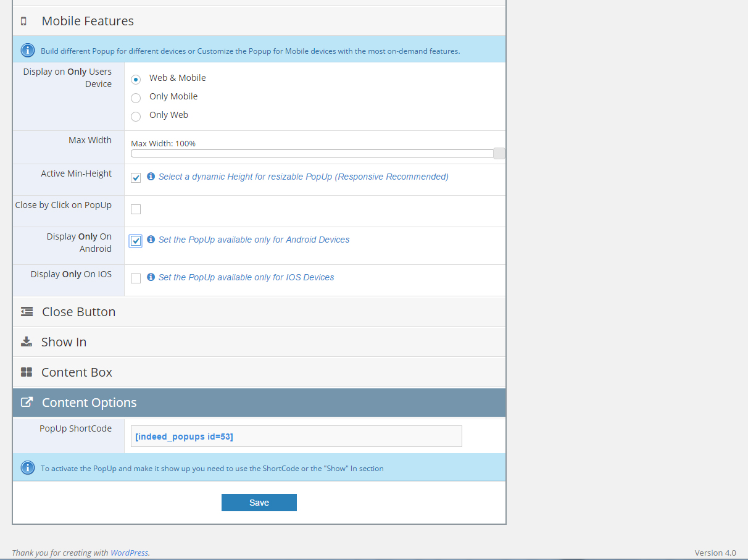Click the Close Button section icon
748x560 pixels.
(27, 312)
